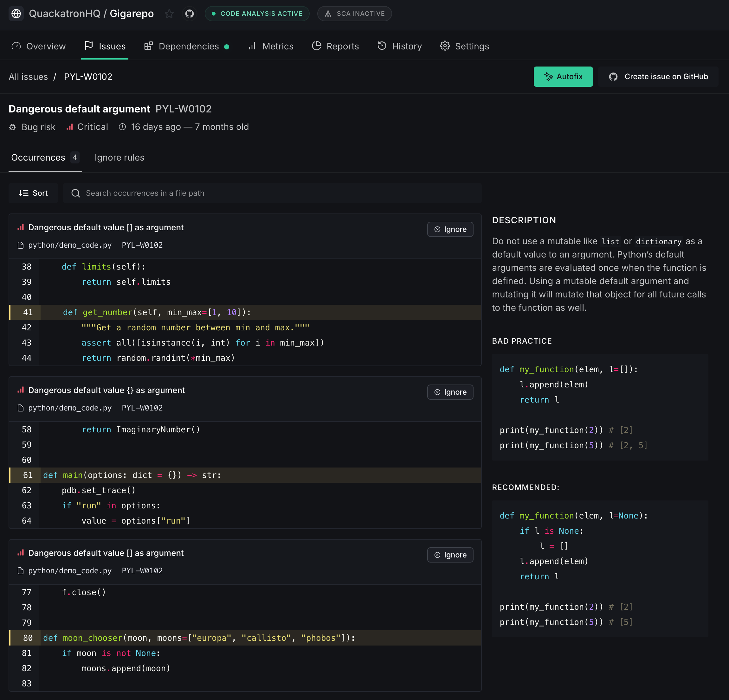Screen dimensions: 729x700
Task: Click the Autofix button
Action: click(x=563, y=77)
